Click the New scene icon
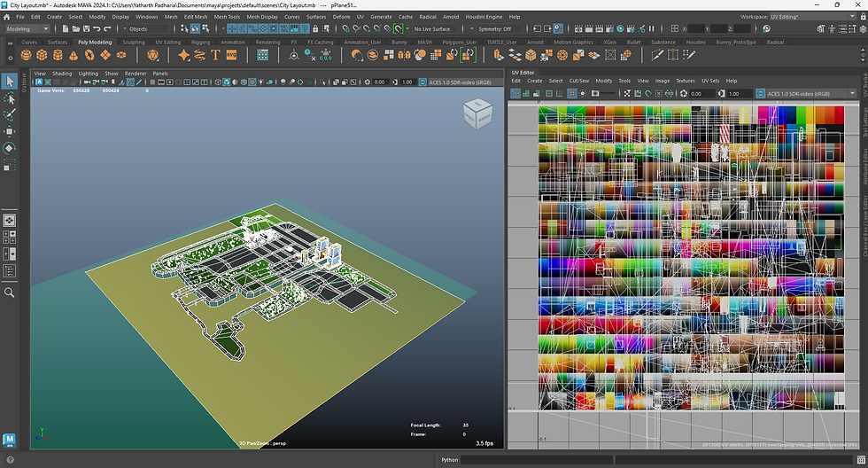This screenshot has height=468, width=868. (66, 28)
